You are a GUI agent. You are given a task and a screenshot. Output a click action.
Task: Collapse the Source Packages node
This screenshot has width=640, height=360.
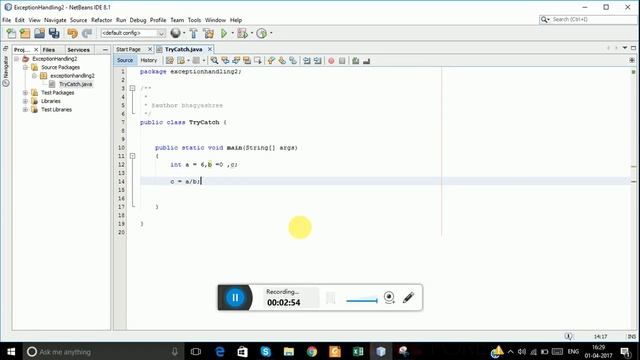pyautogui.click(x=25, y=67)
